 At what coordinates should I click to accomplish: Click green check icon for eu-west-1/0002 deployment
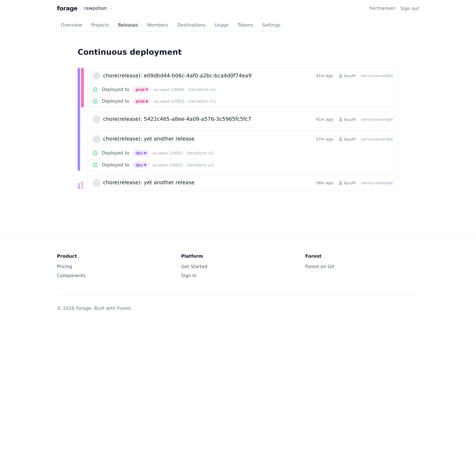tap(95, 165)
